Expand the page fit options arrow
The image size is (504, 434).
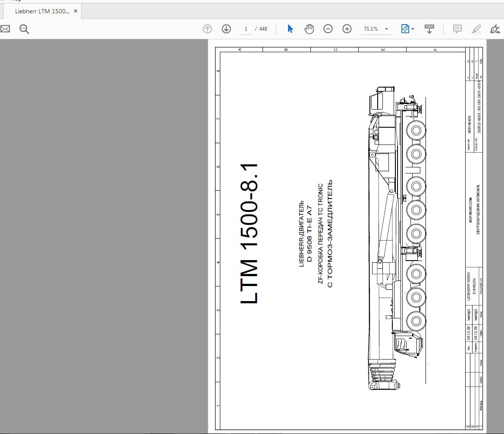click(413, 29)
